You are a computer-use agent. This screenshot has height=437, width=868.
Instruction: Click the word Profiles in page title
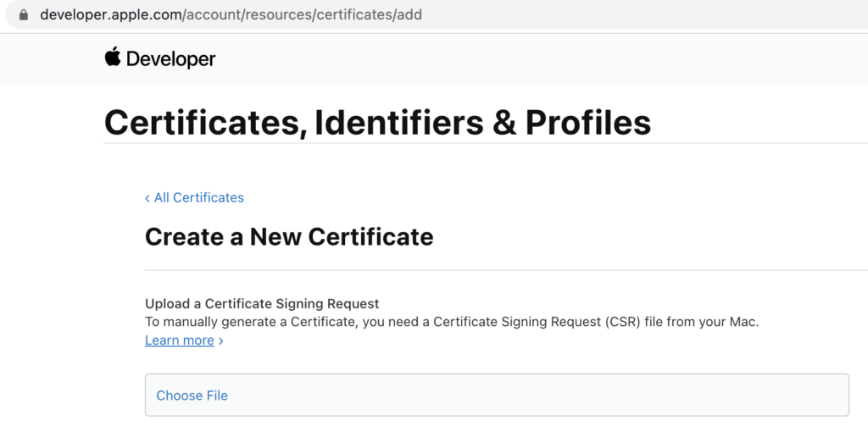[588, 123]
